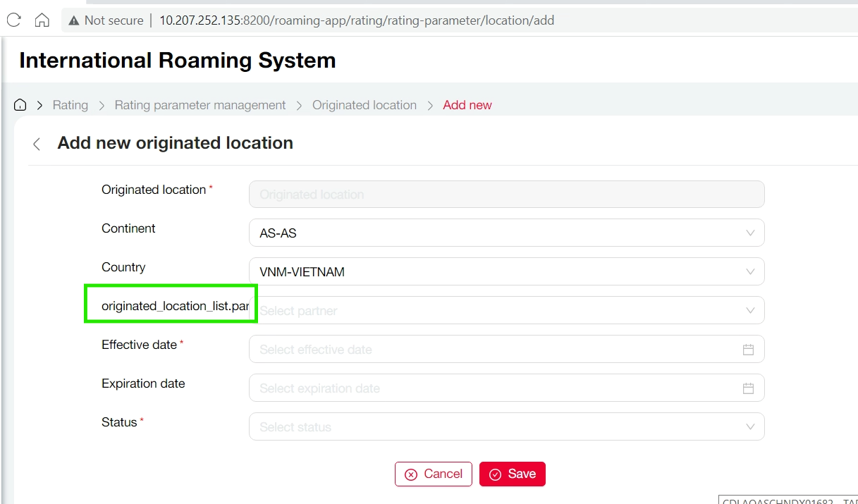This screenshot has height=504, width=858.
Task: Click the Select effective date field
Action: click(x=494, y=350)
